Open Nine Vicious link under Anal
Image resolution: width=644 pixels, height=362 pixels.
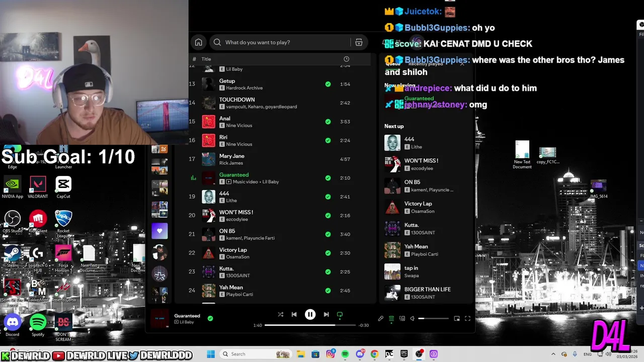click(239, 125)
